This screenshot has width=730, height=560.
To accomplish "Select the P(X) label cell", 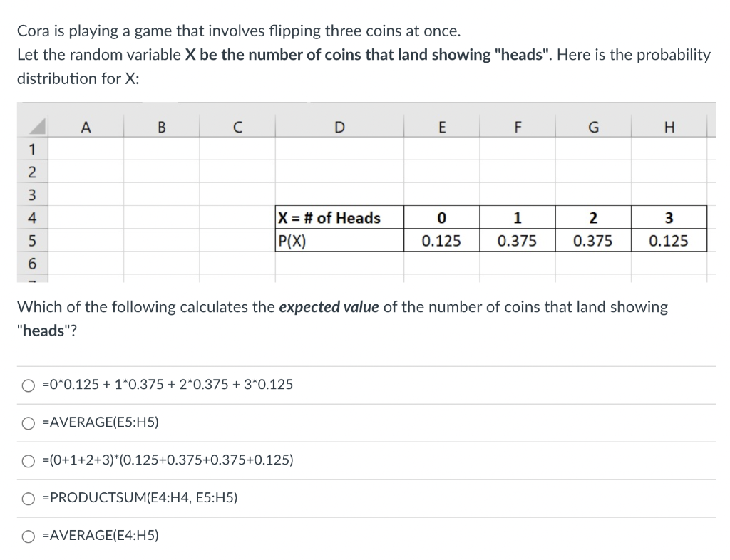I will (x=339, y=241).
